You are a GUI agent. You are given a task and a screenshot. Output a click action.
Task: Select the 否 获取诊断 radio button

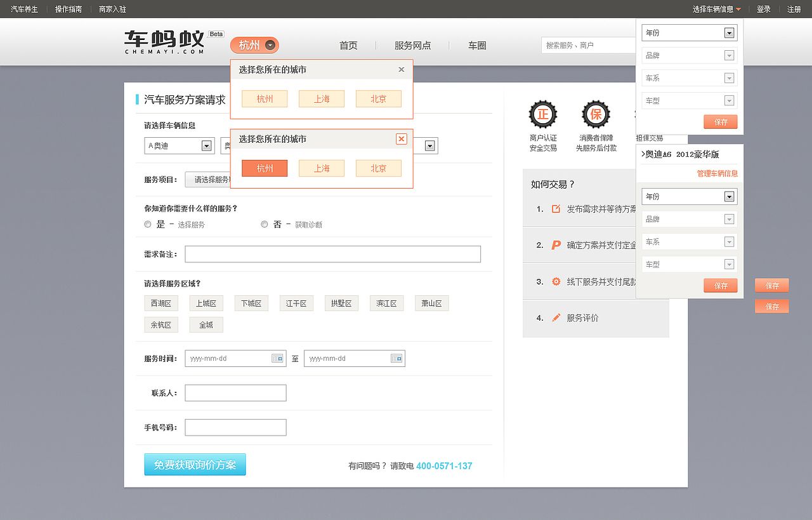pos(265,224)
